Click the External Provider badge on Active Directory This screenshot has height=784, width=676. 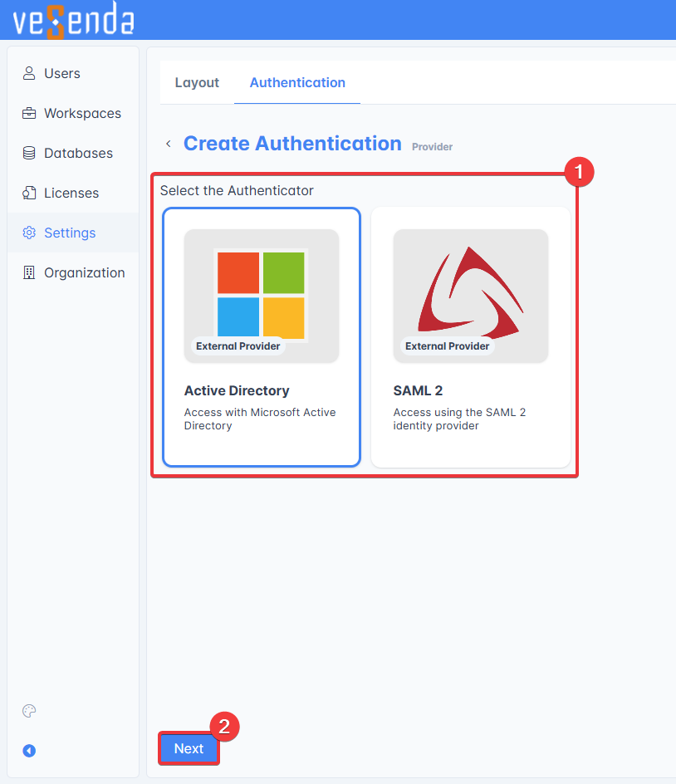(238, 346)
